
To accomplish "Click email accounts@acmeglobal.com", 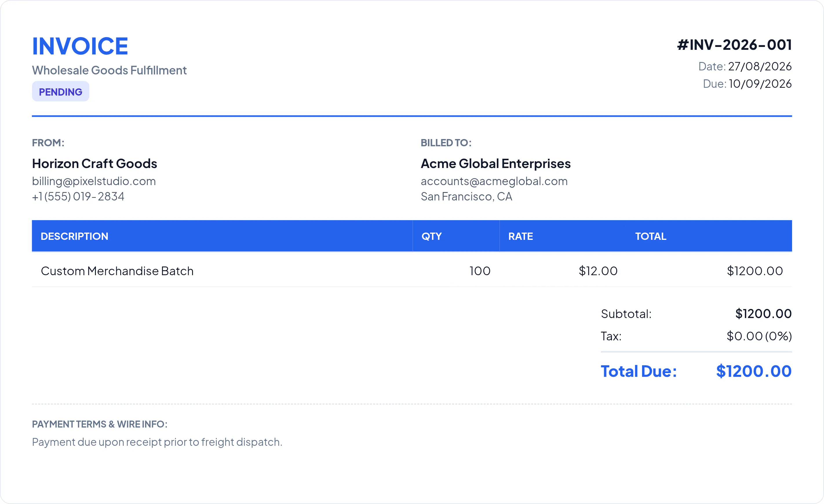I will (494, 181).
